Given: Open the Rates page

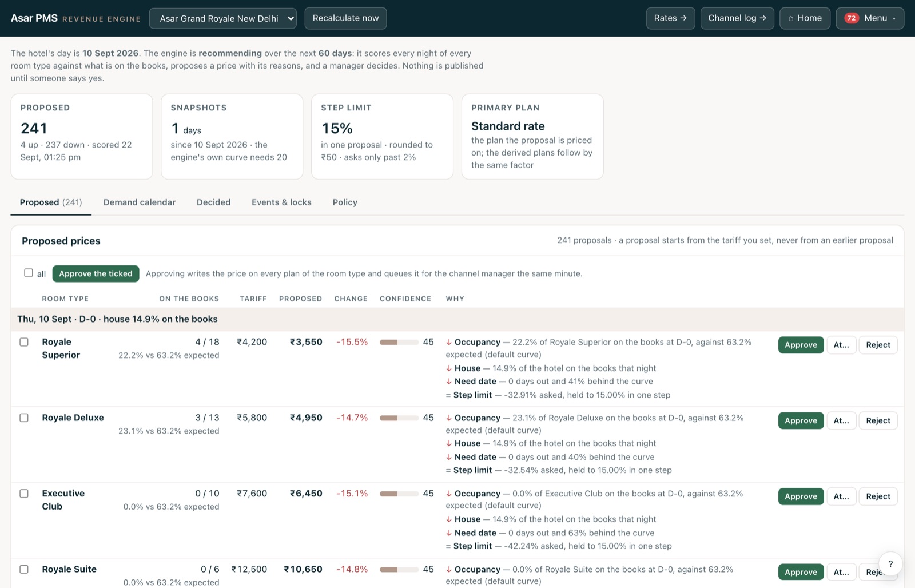Looking at the screenshot, I should [x=670, y=18].
